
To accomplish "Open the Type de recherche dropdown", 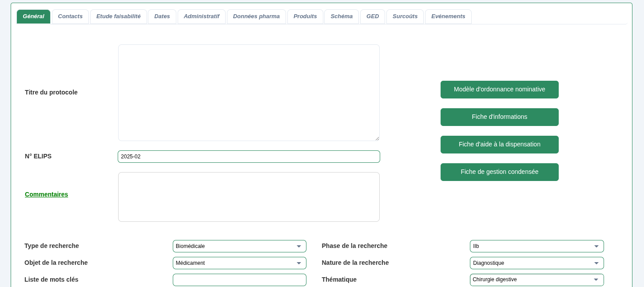I will 239,246.
